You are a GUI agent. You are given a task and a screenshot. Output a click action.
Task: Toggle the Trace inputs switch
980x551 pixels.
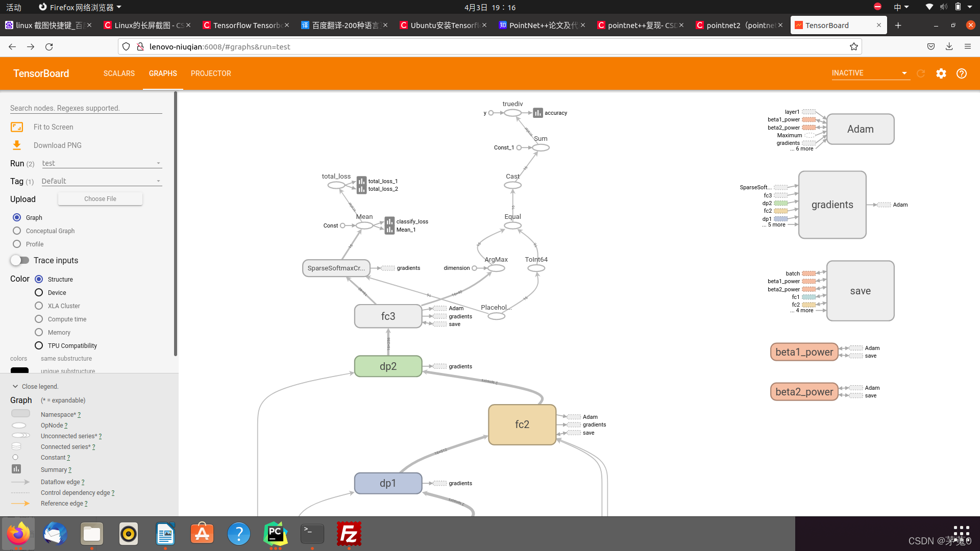(x=19, y=260)
